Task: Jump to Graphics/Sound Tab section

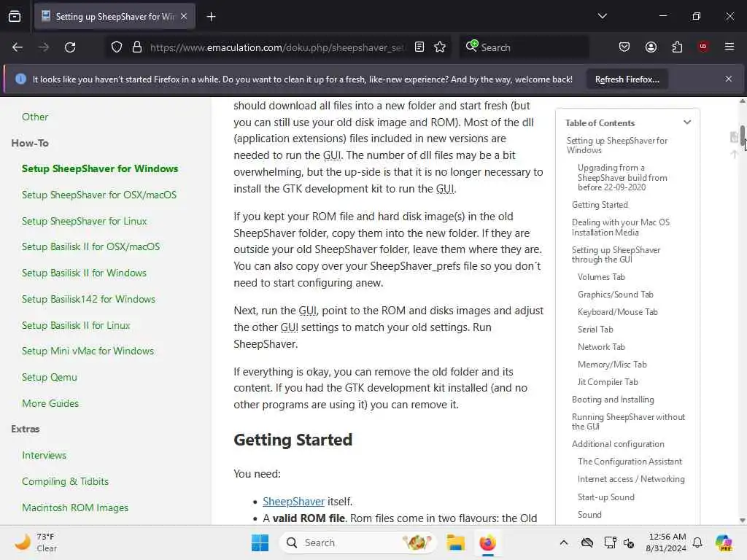Action: (x=616, y=295)
